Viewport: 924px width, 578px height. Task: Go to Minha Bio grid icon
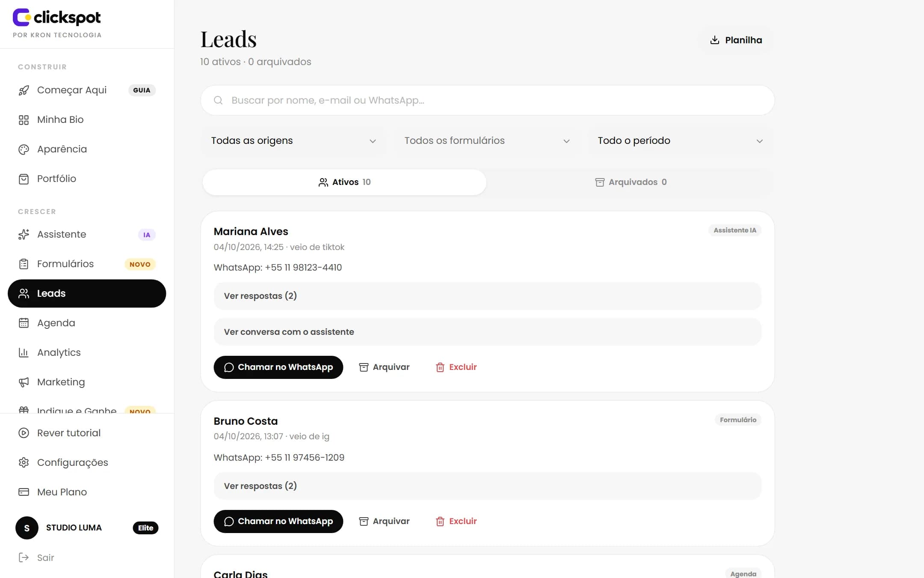tap(24, 120)
